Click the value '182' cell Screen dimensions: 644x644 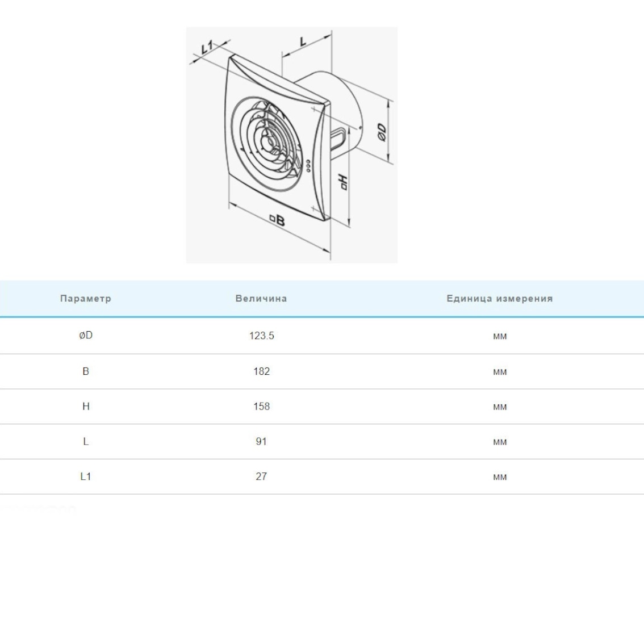[262, 371]
